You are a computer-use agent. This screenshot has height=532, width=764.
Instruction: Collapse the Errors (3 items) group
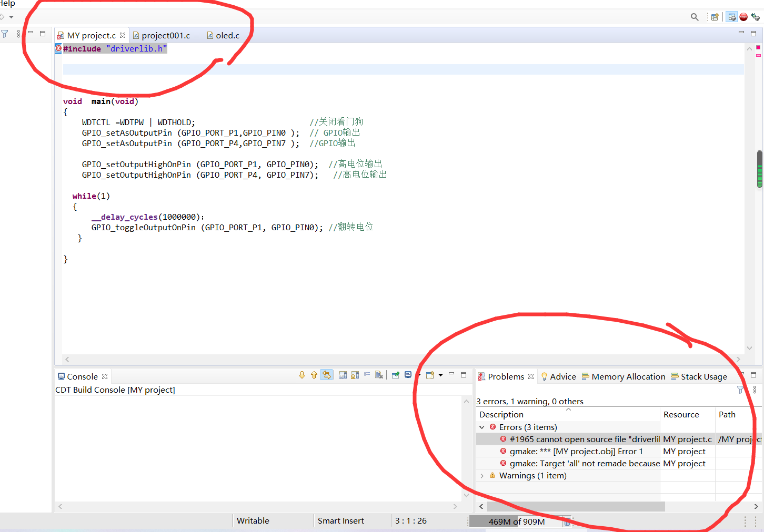(482, 427)
